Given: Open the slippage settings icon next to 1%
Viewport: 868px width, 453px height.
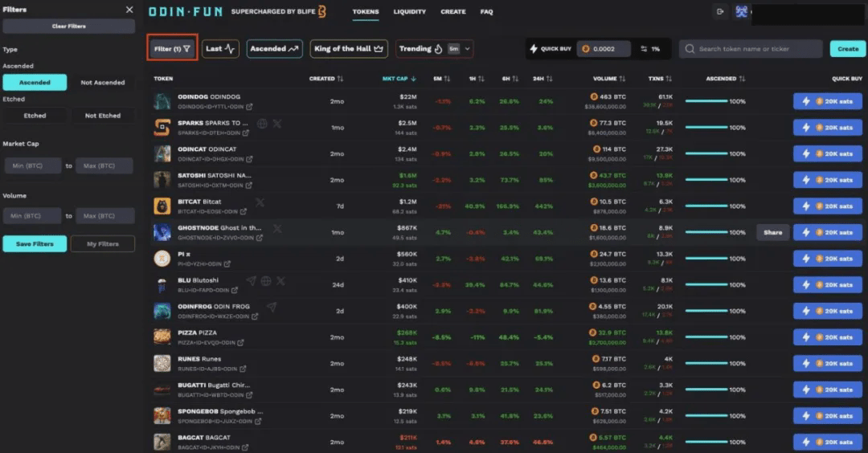Looking at the screenshot, I should coord(644,49).
